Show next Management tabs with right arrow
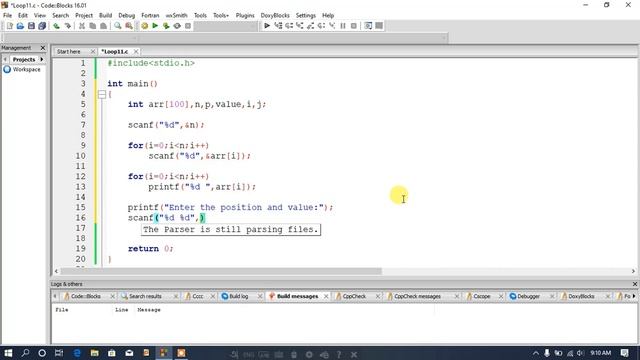 (x=42, y=60)
